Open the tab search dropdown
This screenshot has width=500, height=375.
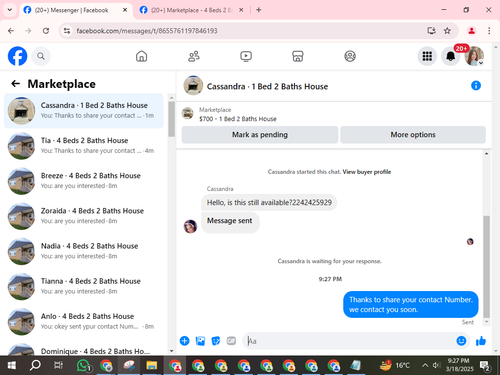[10, 10]
